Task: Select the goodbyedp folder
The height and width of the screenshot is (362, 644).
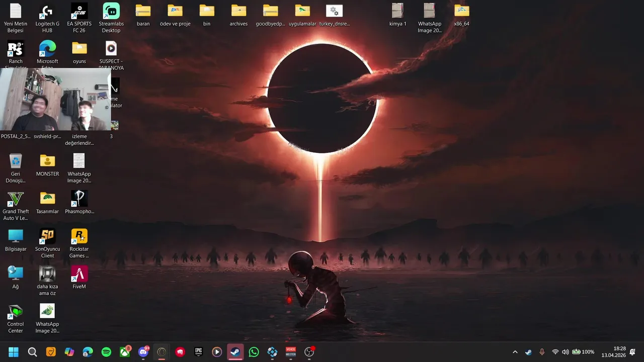Action: pos(270,15)
